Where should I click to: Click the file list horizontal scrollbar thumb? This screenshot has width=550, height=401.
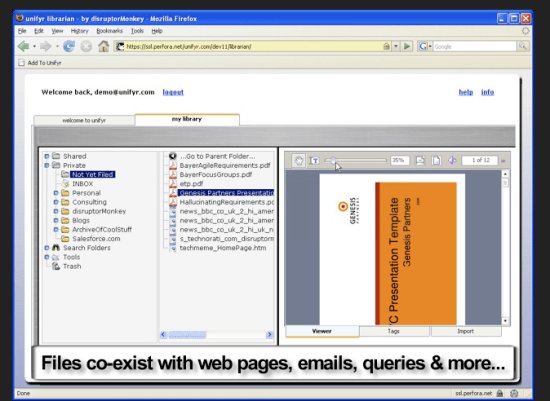click(187, 335)
